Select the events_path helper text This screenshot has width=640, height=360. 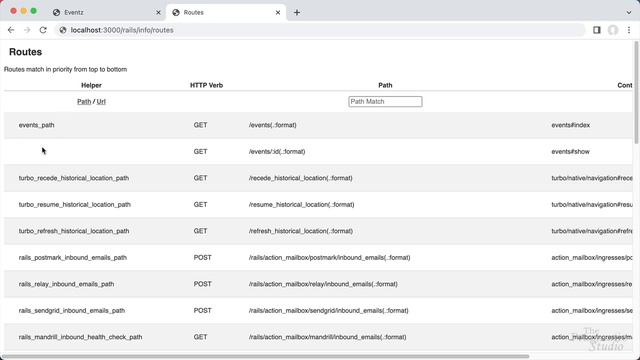[x=36, y=125]
